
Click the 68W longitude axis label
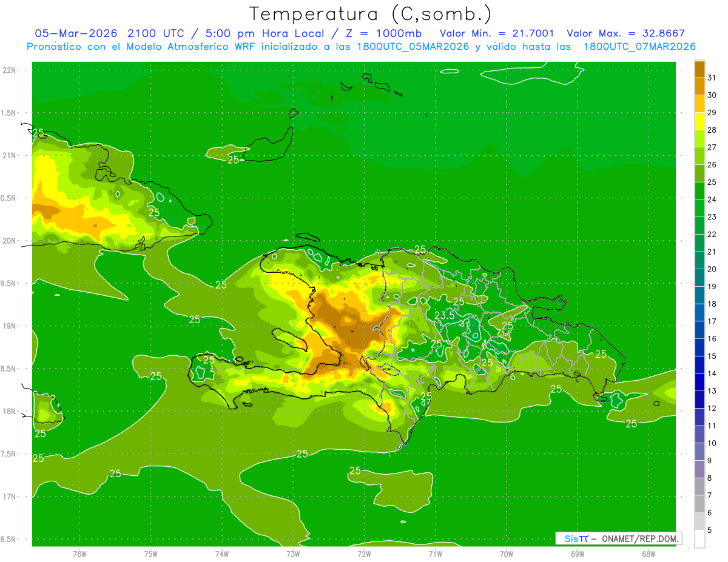click(649, 554)
